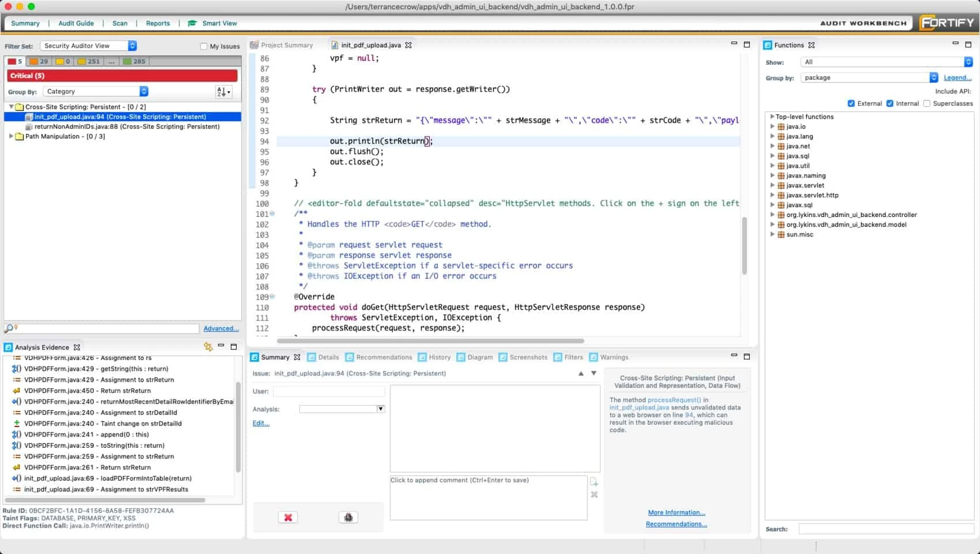Viewport: 980px width, 554px height.
Task: Click the red suppress-issue icon in Summary panel
Action: 288,517
